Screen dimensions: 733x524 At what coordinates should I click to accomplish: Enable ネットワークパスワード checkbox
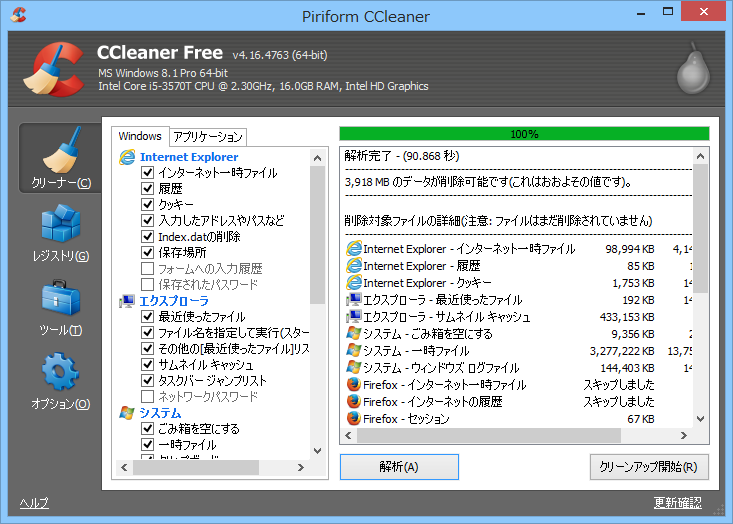click(x=148, y=396)
